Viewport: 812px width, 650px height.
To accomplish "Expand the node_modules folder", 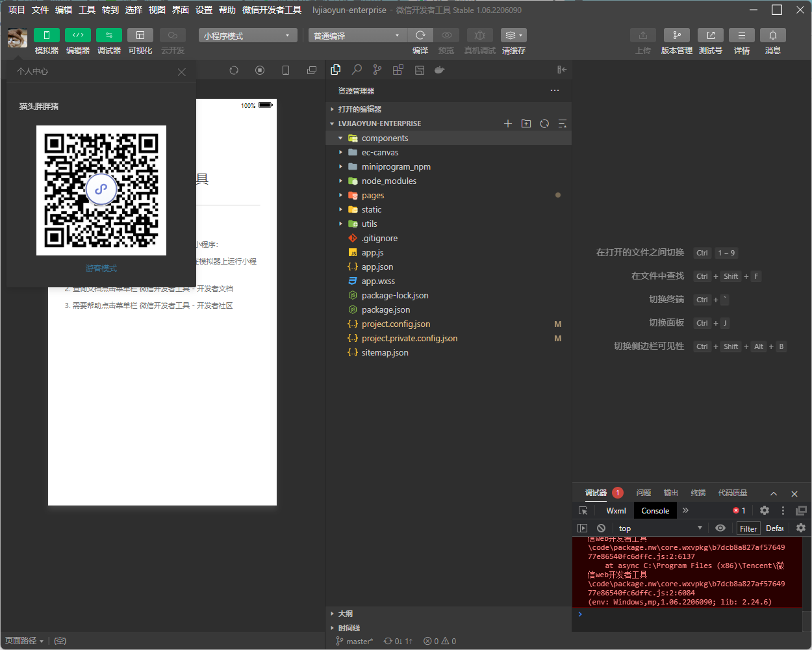I will click(x=449, y=181).
